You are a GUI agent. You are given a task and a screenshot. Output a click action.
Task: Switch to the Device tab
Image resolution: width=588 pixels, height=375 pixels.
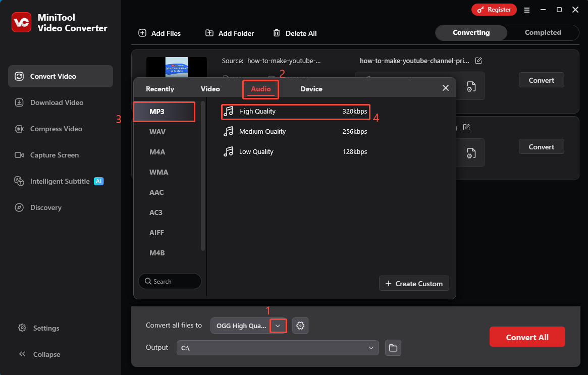click(311, 88)
